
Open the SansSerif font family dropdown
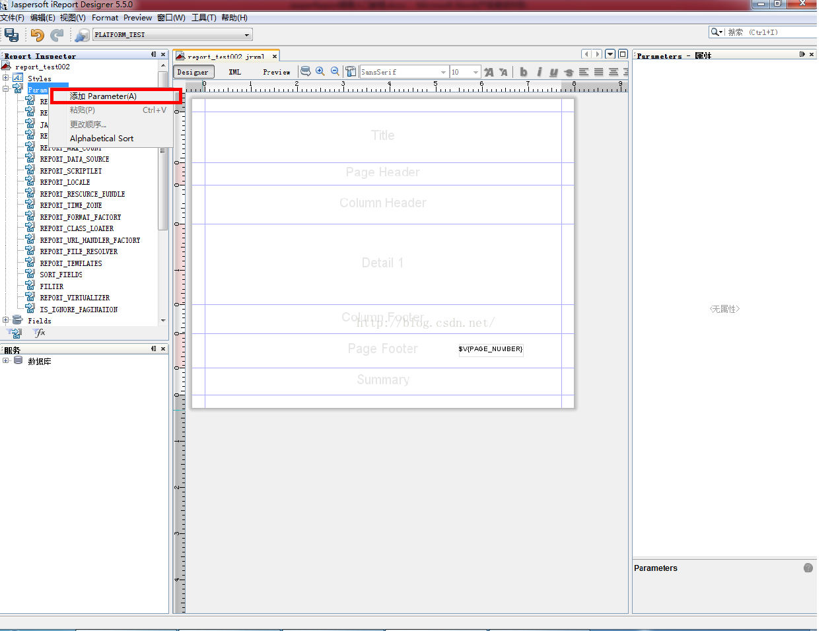[x=443, y=72]
